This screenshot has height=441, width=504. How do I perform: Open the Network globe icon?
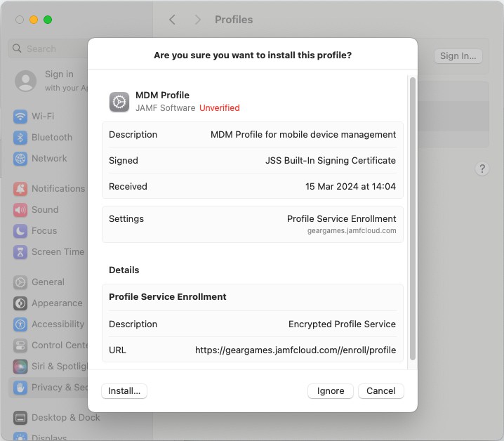pos(20,159)
